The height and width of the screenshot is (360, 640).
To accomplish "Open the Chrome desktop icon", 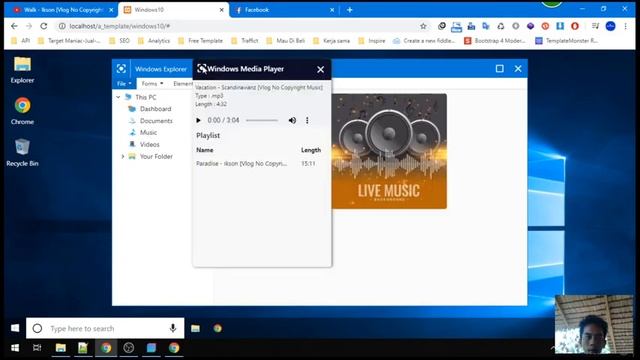I will click(22, 111).
